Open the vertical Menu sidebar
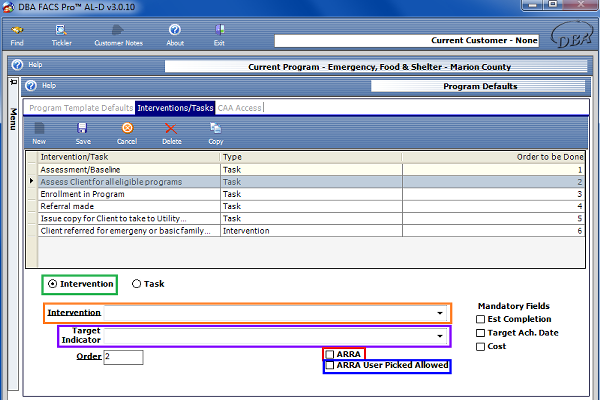The height and width of the screenshot is (400, 600). click(13, 119)
